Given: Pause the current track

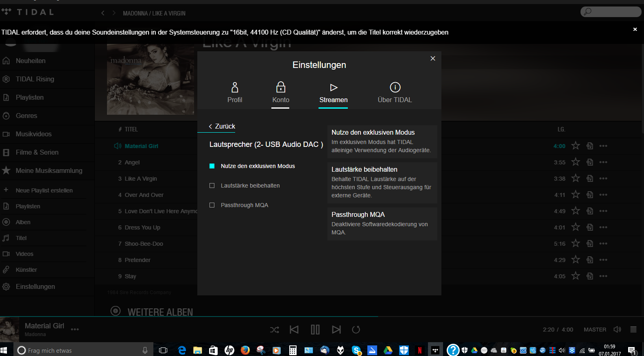Looking at the screenshot, I should [315, 330].
